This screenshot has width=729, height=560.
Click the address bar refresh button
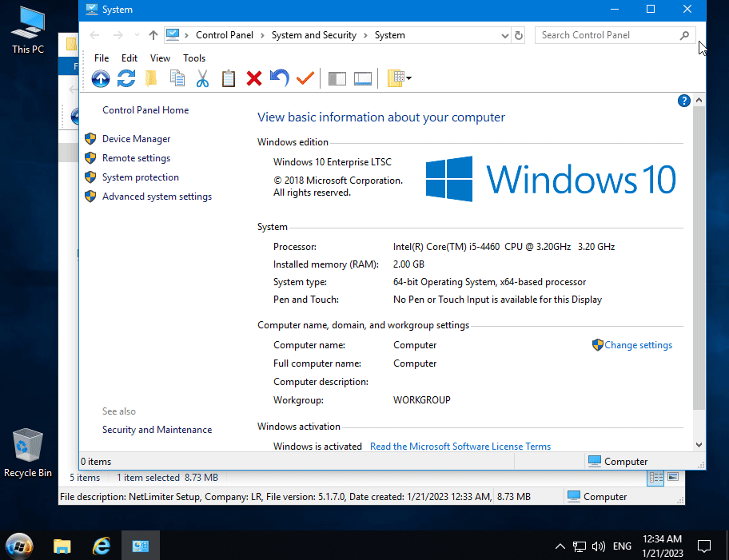pyautogui.click(x=519, y=35)
